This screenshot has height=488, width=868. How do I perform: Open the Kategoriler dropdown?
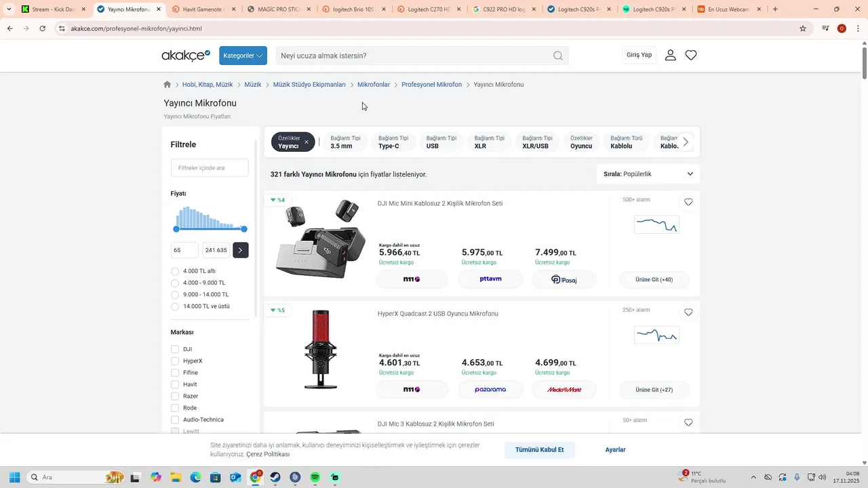tap(243, 56)
